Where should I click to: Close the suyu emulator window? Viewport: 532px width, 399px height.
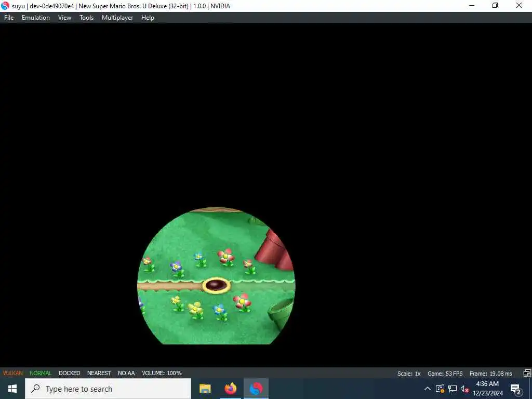pos(519,5)
